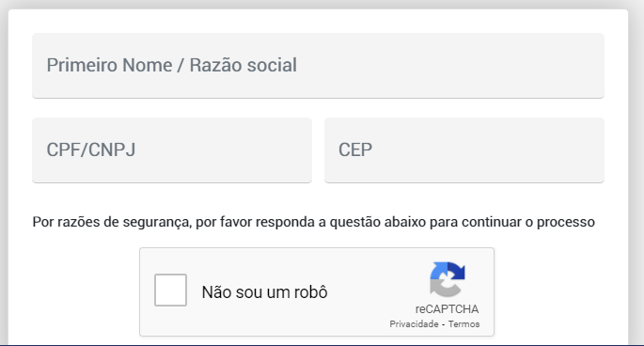Focus the Primeiro Nome / Razão social field

318,66
